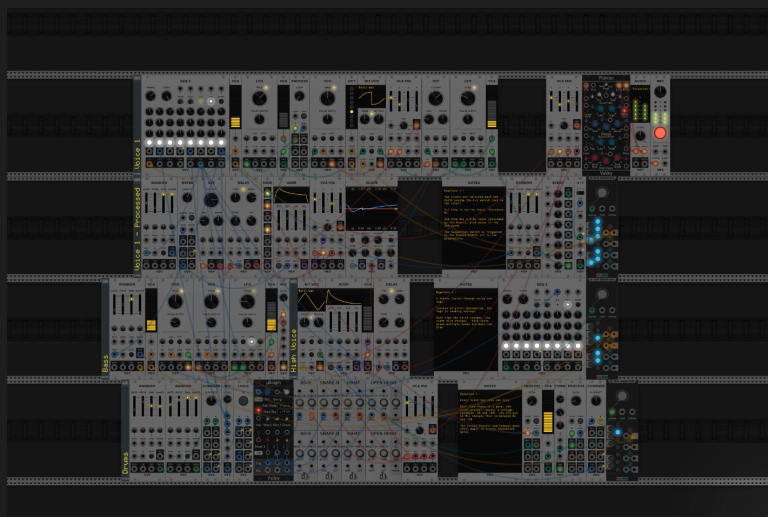Click the frequency knob on Bass LFO
Image resolution: width=768 pixels, height=517 pixels.
point(247,301)
